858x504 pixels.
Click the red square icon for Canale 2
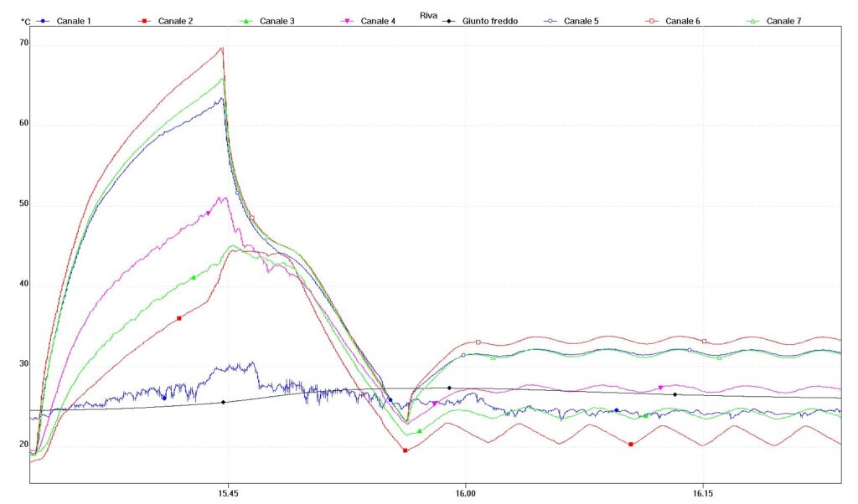click(145, 20)
